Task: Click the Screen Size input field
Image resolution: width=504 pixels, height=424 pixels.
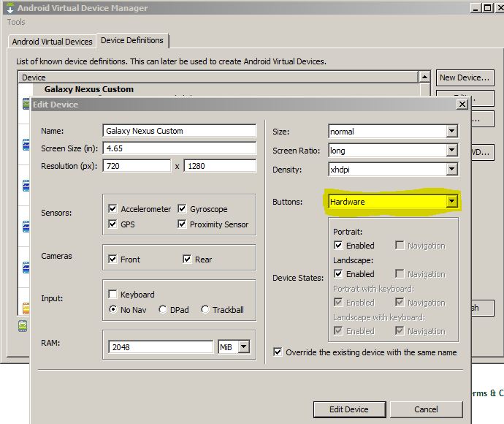Action: [x=180, y=148]
